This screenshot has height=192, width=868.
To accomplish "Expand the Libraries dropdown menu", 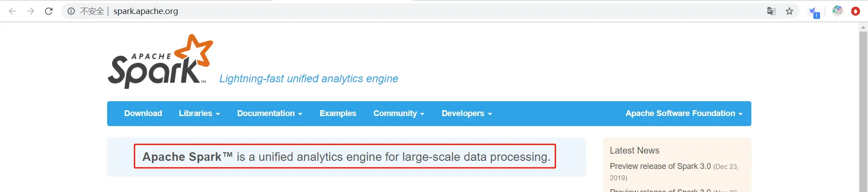I will [x=199, y=113].
